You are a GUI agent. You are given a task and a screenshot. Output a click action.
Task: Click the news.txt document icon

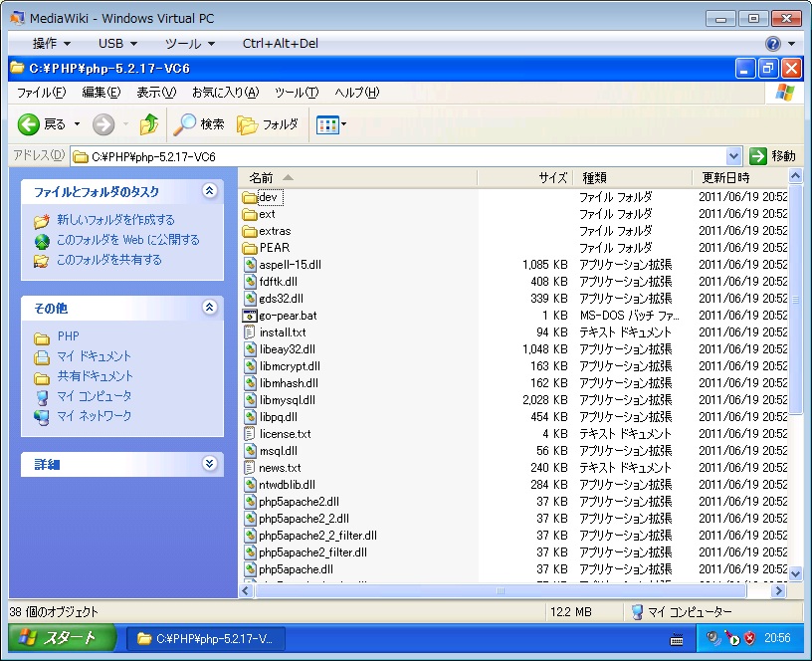click(x=250, y=468)
